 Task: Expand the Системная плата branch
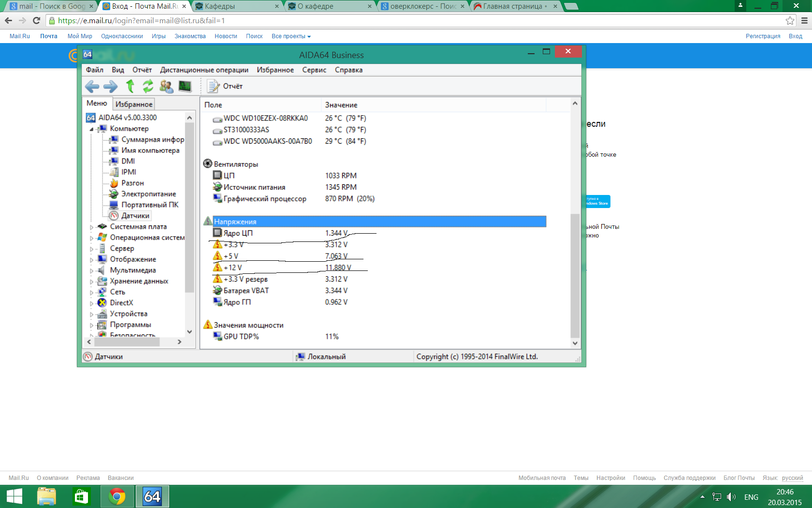(x=91, y=227)
